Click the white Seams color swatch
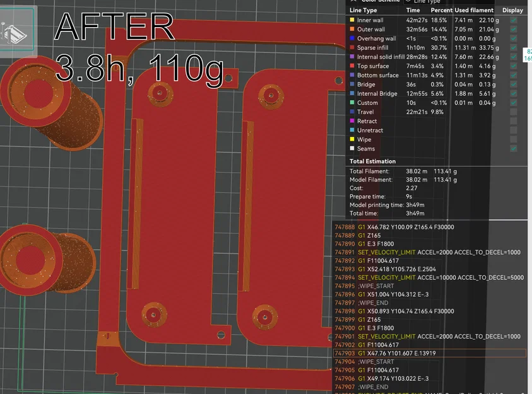 coord(352,148)
